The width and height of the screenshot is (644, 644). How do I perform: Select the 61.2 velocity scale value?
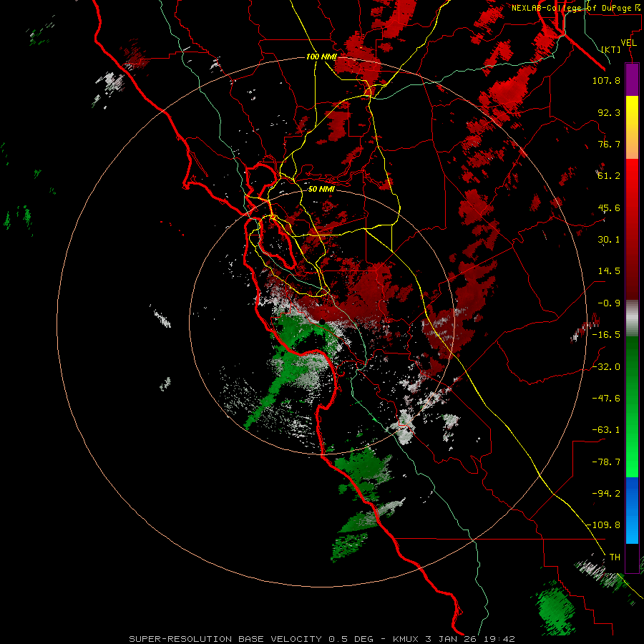click(609, 176)
